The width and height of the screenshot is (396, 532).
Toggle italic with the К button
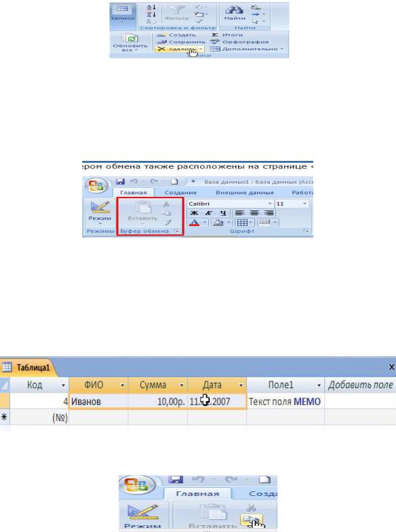click(x=209, y=213)
